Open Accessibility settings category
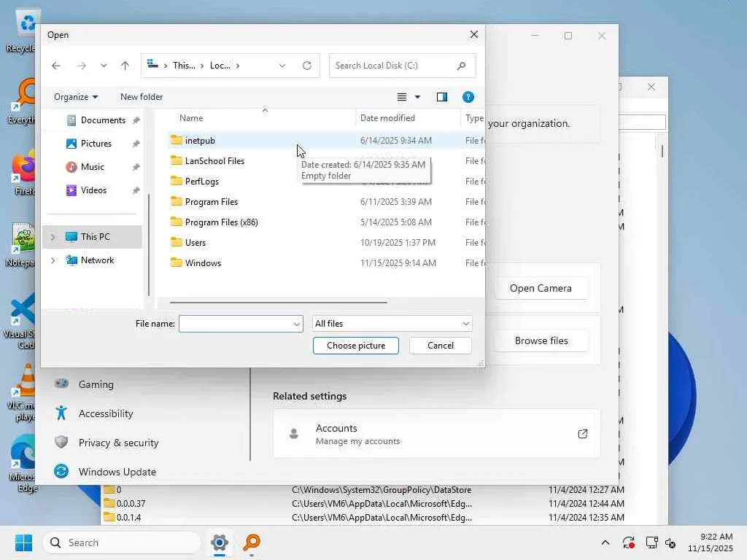The height and width of the screenshot is (560, 747). 105,414
